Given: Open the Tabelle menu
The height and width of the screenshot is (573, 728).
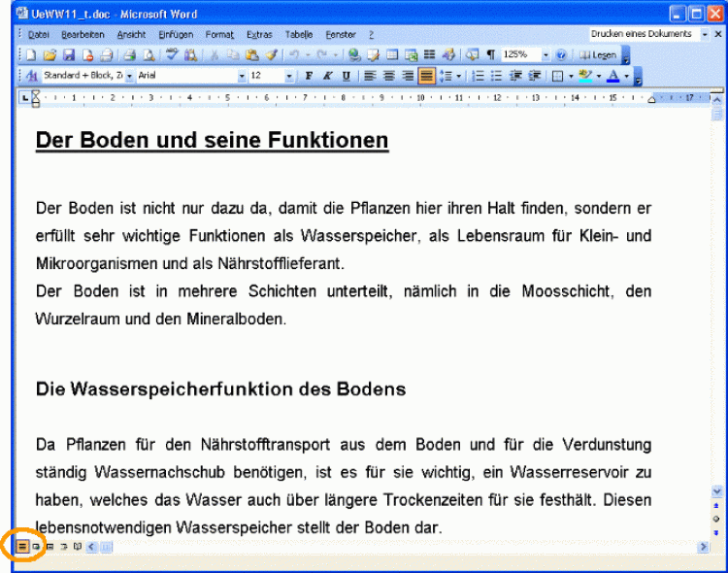Looking at the screenshot, I should tap(299, 34).
